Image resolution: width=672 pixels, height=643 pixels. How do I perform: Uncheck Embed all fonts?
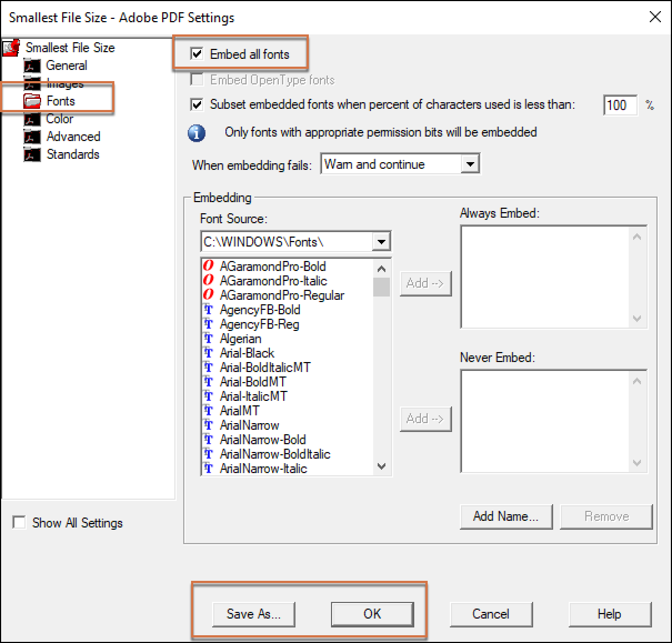click(x=197, y=54)
